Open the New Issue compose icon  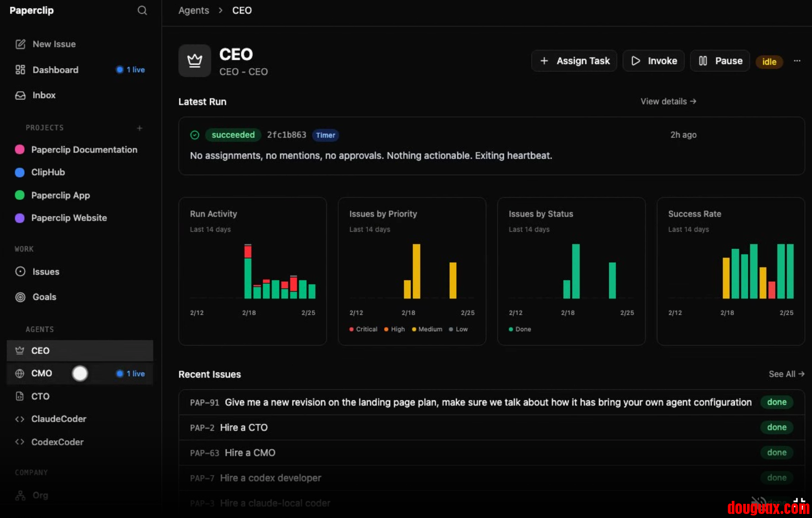click(20, 44)
